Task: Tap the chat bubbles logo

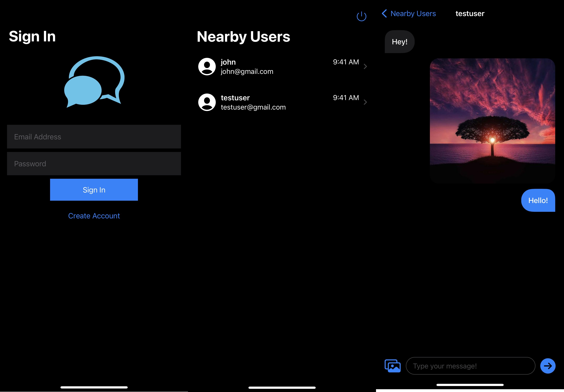Action: [94, 82]
